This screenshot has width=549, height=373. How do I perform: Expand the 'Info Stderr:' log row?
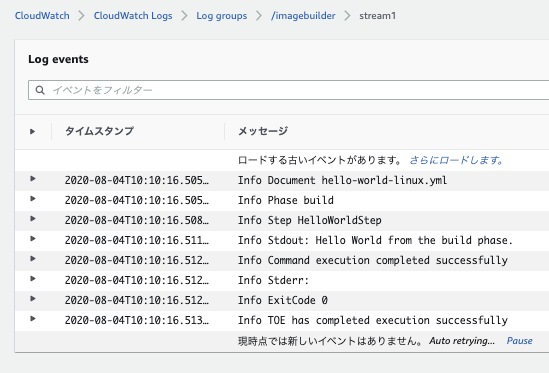click(x=33, y=279)
